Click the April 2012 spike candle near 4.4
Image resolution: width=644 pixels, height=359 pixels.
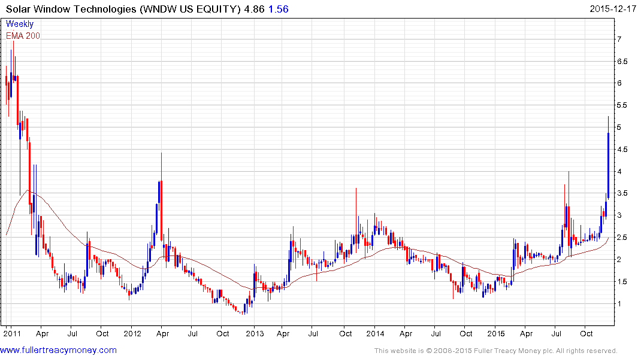[161, 197]
